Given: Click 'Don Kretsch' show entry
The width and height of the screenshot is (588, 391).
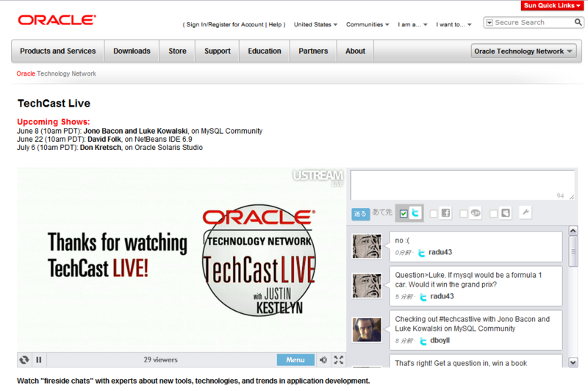Looking at the screenshot, I should (x=101, y=148).
